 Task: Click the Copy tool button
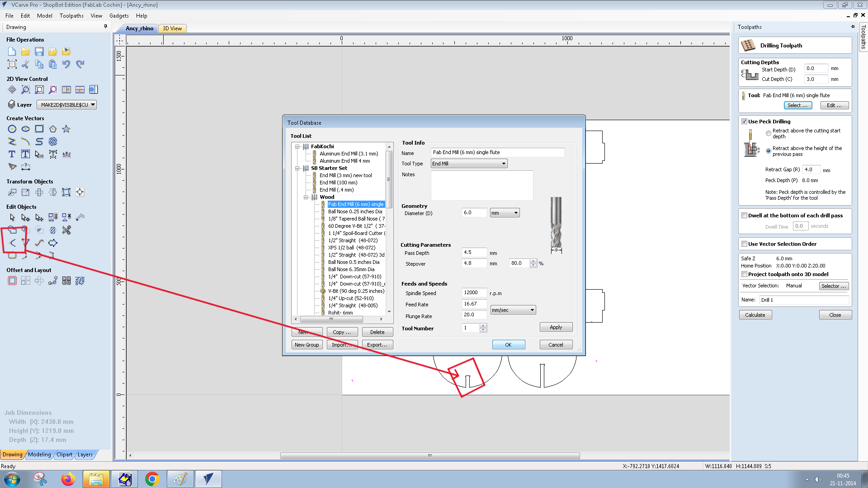(342, 332)
